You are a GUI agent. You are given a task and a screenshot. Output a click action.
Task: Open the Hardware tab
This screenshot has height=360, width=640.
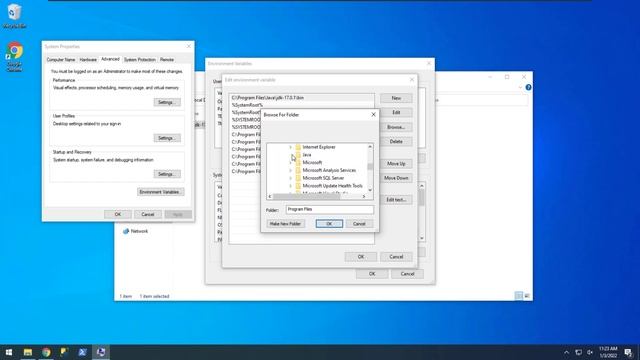pyautogui.click(x=88, y=60)
